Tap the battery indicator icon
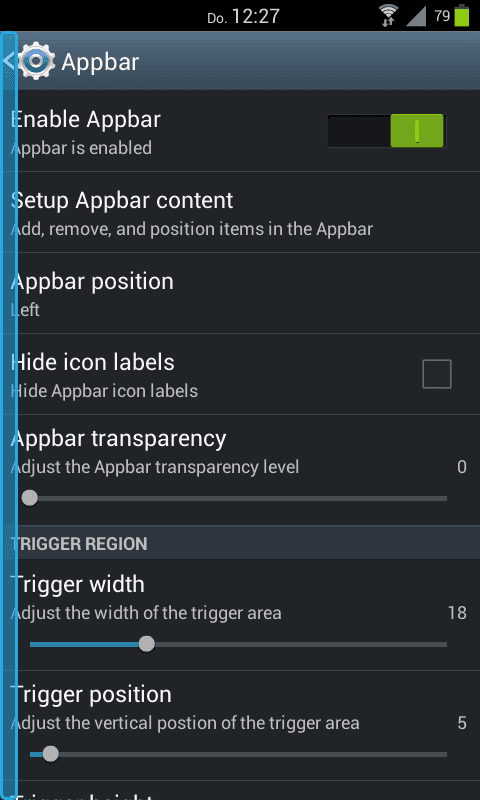 pos(462,15)
